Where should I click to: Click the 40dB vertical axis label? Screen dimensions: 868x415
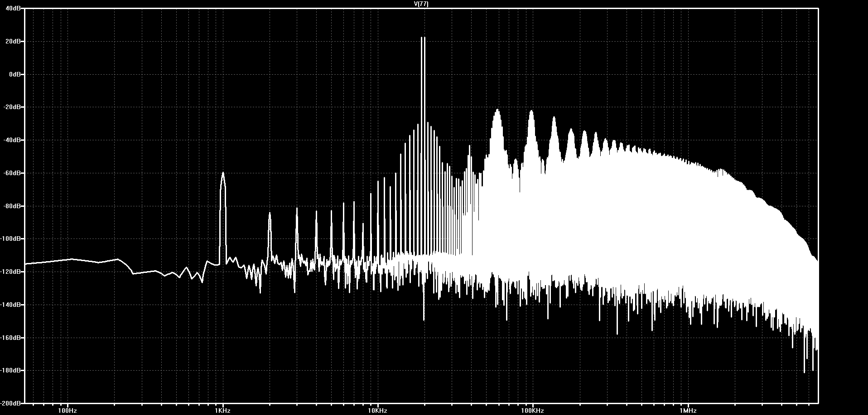tap(13, 9)
